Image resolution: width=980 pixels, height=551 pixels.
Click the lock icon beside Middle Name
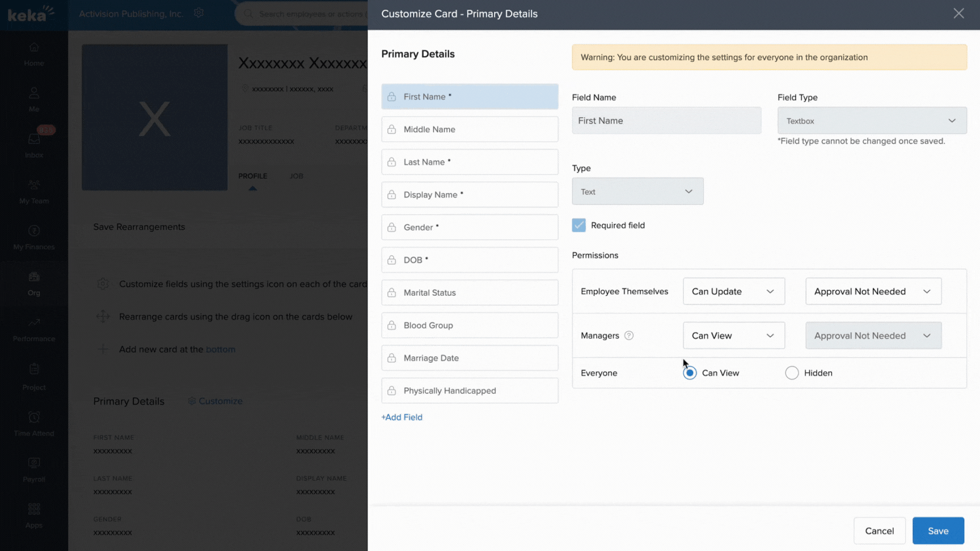[x=392, y=130]
